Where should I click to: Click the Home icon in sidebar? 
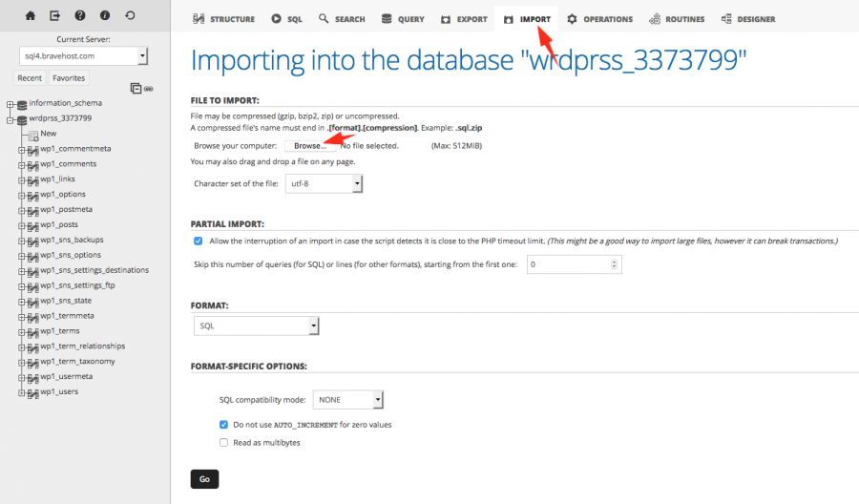[x=31, y=15]
